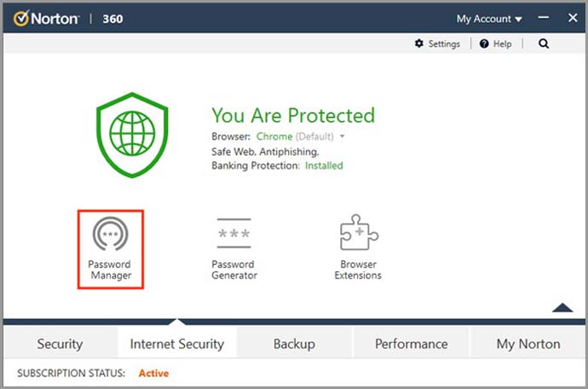
Task: Click the Help question mark icon
Action: click(x=484, y=44)
